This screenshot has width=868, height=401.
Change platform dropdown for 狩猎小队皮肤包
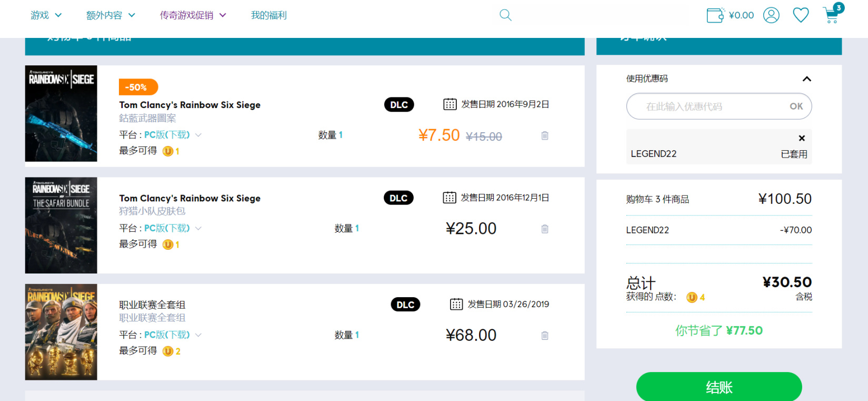click(173, 228)
